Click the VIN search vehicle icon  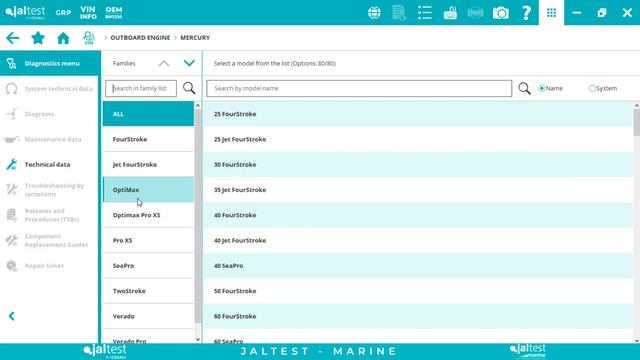point(89,38)
